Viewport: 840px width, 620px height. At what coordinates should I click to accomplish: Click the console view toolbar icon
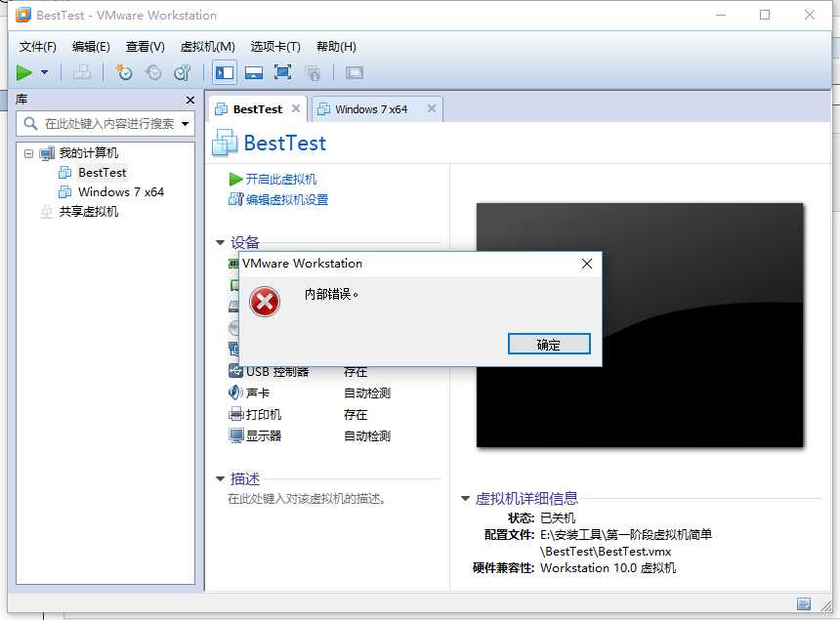[355, 72]
